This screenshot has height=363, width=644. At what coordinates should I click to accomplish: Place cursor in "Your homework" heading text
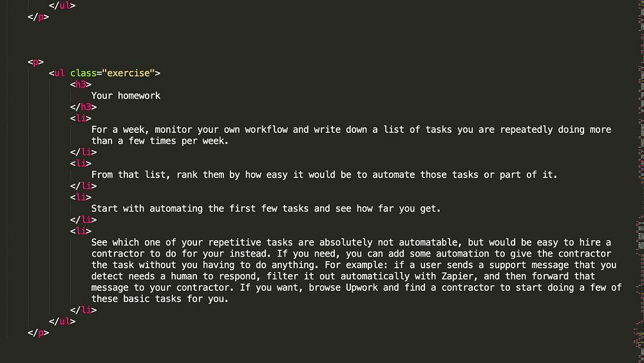click(x=126, y=95)
